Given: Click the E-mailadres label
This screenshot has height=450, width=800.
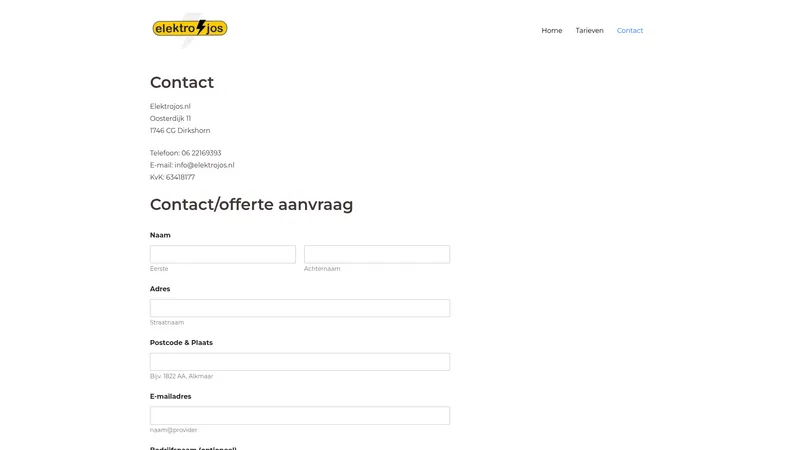Looking at the screenshot, I should (x=170, y=396).
